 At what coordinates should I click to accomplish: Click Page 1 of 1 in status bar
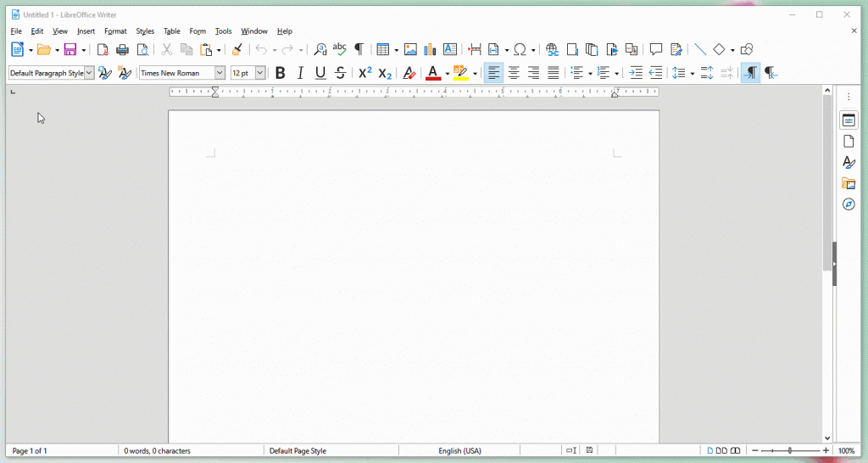(30, 451)
